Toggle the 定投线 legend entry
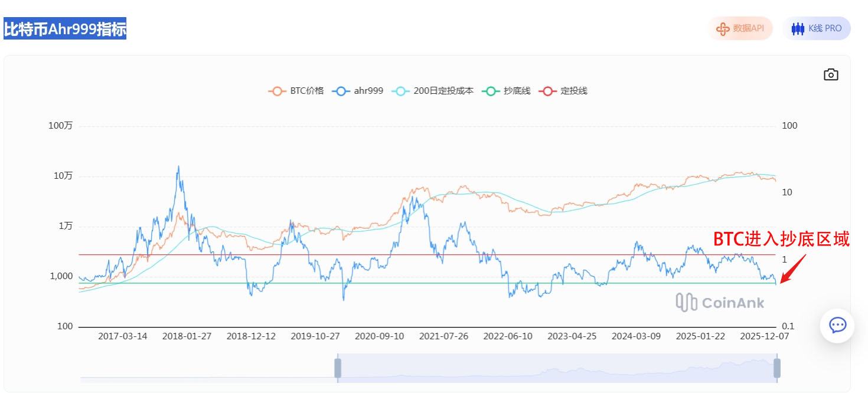The height and width of the screenshot is (393, 868). [565, 91]
